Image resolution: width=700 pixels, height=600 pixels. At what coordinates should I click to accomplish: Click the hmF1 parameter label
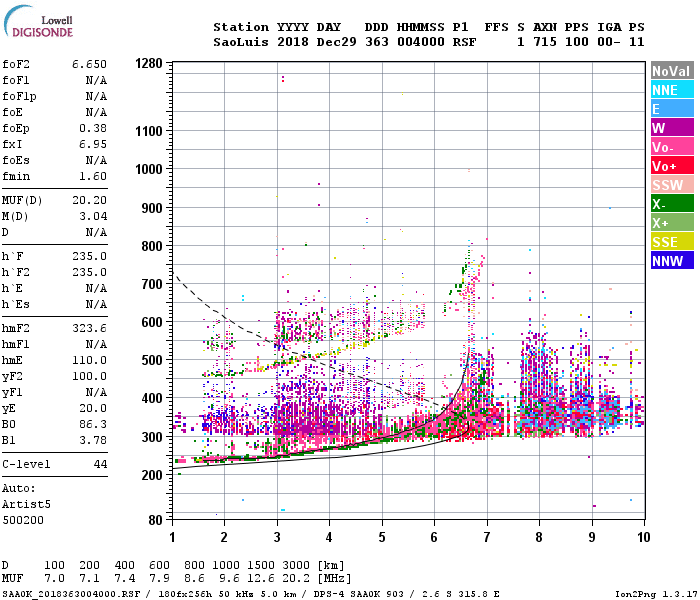point(16,344)
